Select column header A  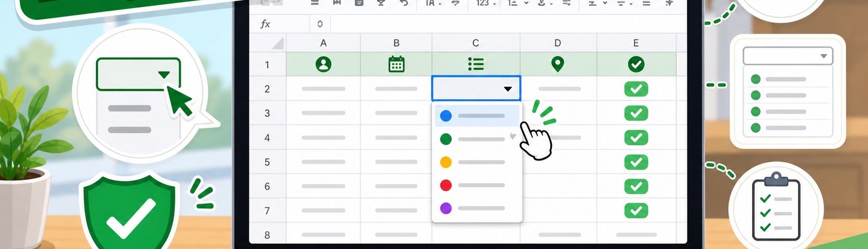323,43
